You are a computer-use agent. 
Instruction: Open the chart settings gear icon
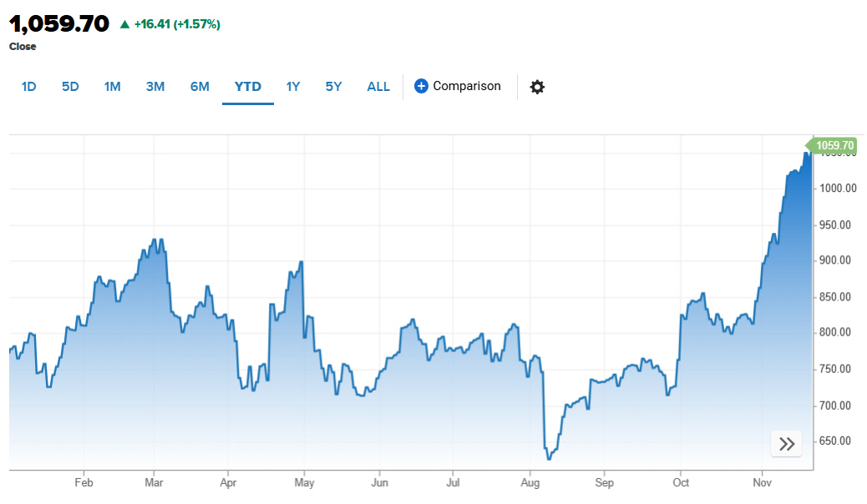point(537,86)
